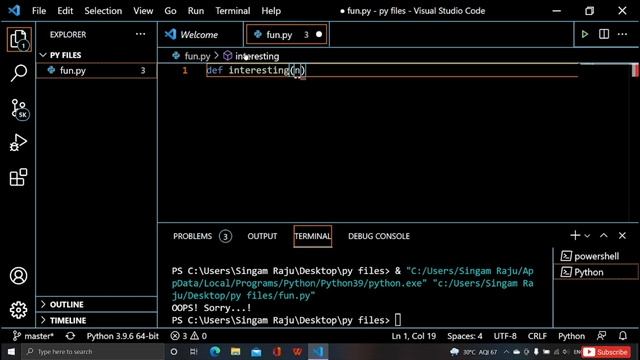Open the Help menu
Image resolution: width=640 pixels, height=360 pixels.
click(x=271, y=11)
